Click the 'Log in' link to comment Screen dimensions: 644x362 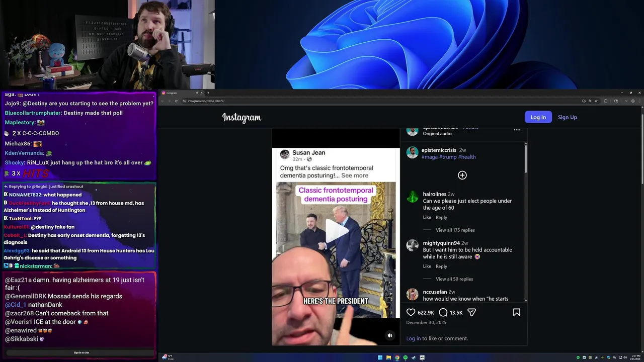coord(413,338)
